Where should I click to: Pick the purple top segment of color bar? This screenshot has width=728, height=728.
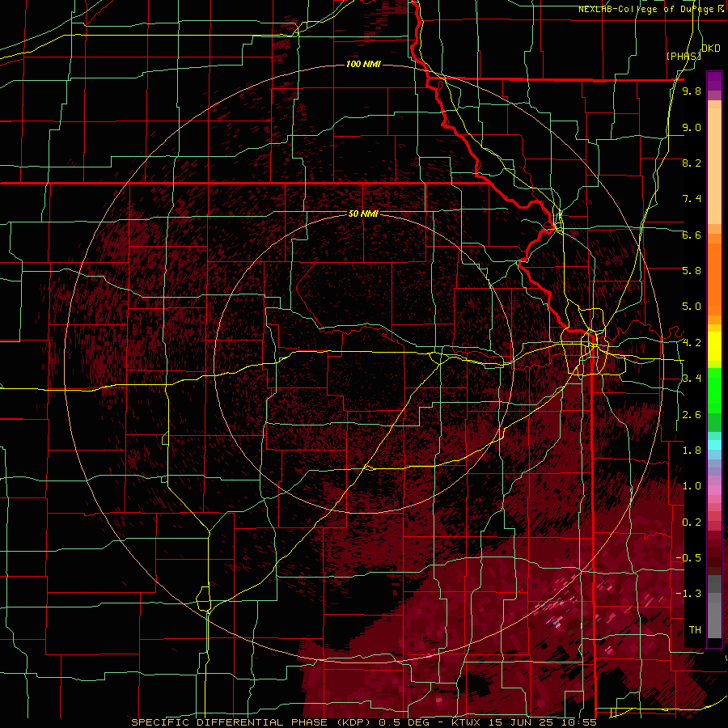coord(714,81)
